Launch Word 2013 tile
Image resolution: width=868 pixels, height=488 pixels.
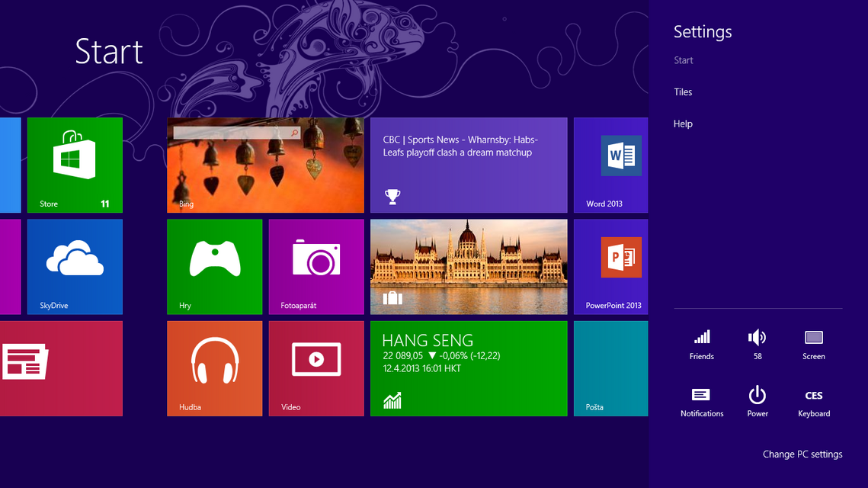(x=610, y=165)
